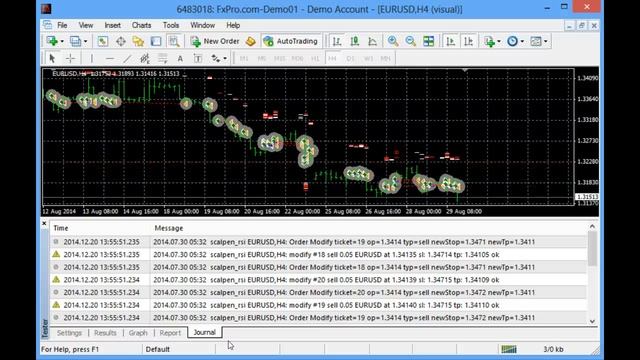
Task: Select the Fibonacci retracement tool
Action: point(162,58)
